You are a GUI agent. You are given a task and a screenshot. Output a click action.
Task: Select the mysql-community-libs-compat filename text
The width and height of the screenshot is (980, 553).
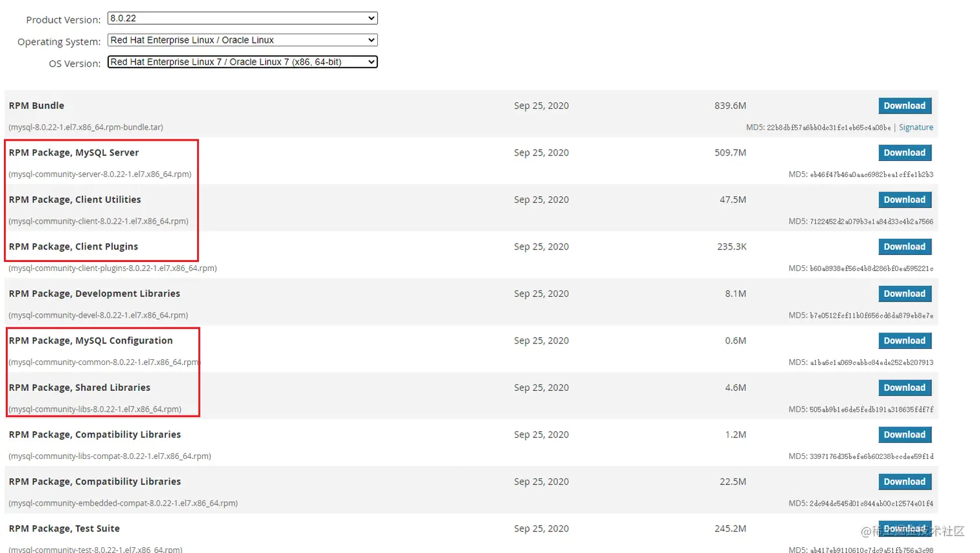point(110,456)
